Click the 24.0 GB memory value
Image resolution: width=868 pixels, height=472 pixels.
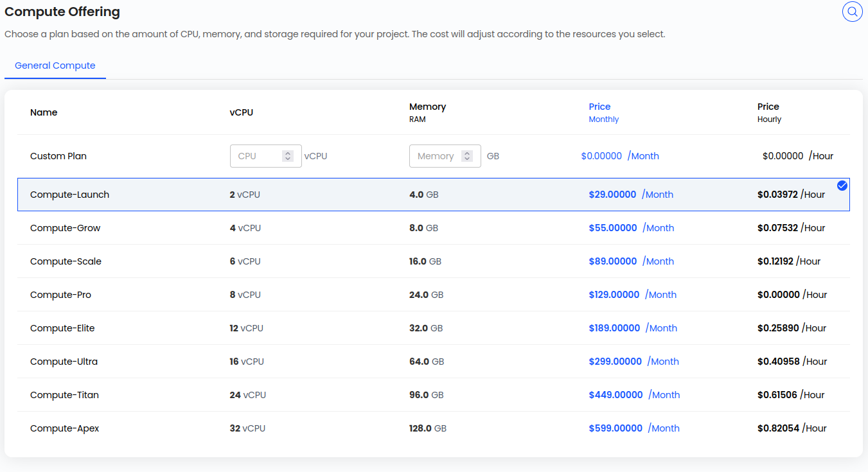(427, 295)
